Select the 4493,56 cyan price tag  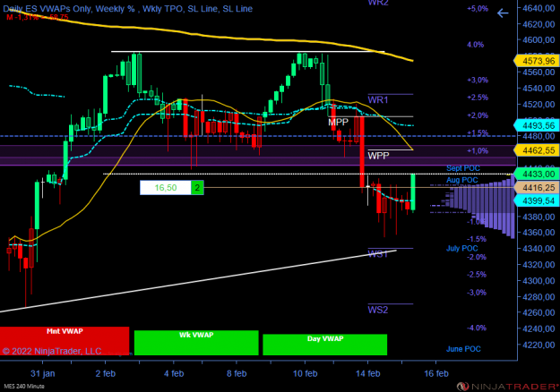click(537, 125)
